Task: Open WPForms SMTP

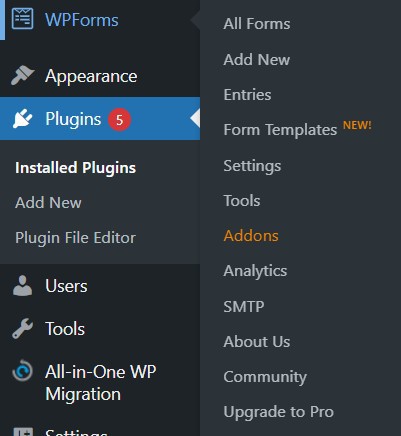Action: click(x=244, y=306)
